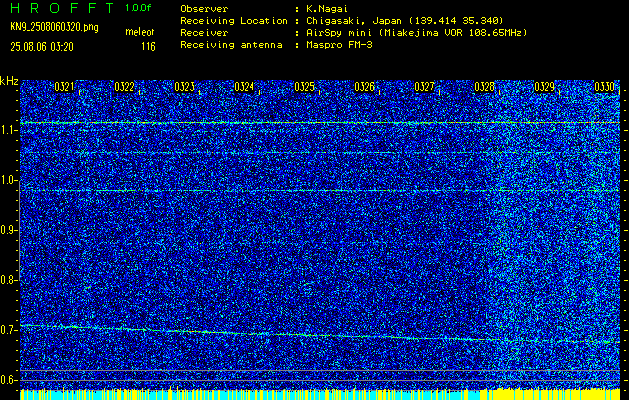Click the 0327 time marker
Image resolution: width=629 pixels, height=400 pixels.
tap(424, 87)
